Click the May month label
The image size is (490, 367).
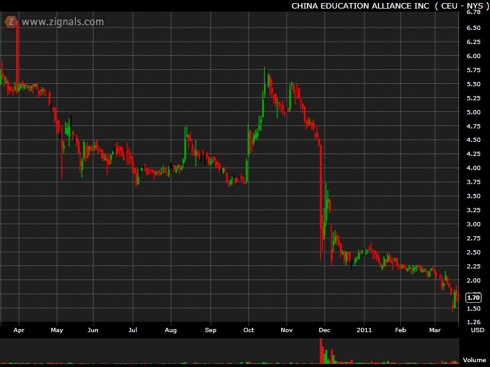[x=57, y=330]
